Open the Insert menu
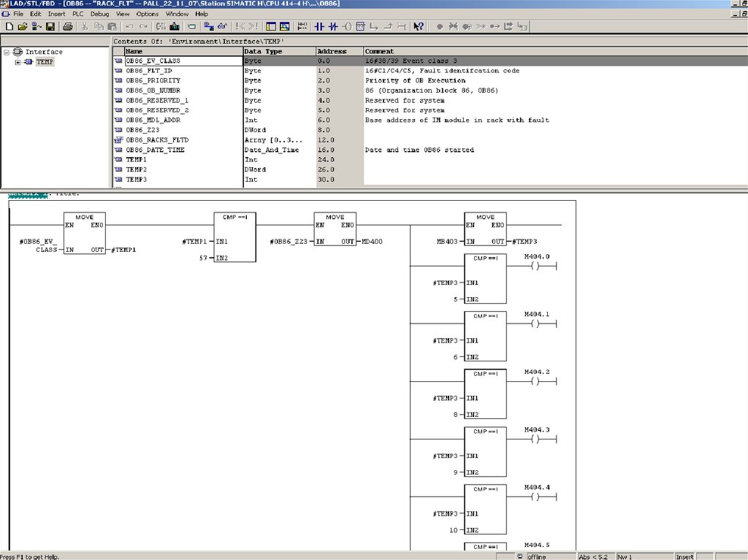The height and width of the screenshot is (560, 748). tap(56, 14)
